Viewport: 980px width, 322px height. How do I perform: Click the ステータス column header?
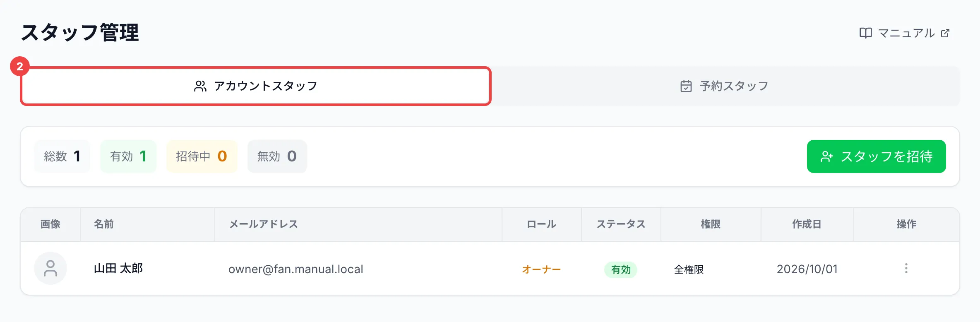tap(621, 224)
